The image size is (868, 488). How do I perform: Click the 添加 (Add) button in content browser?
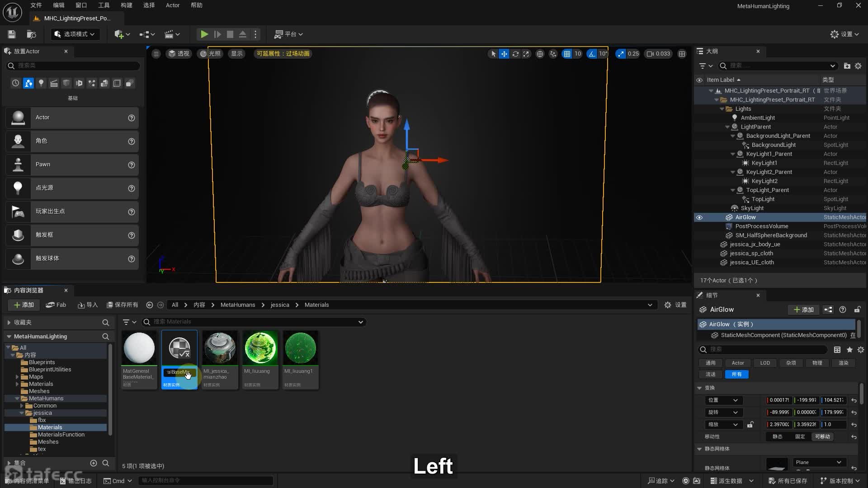point(24,305)
